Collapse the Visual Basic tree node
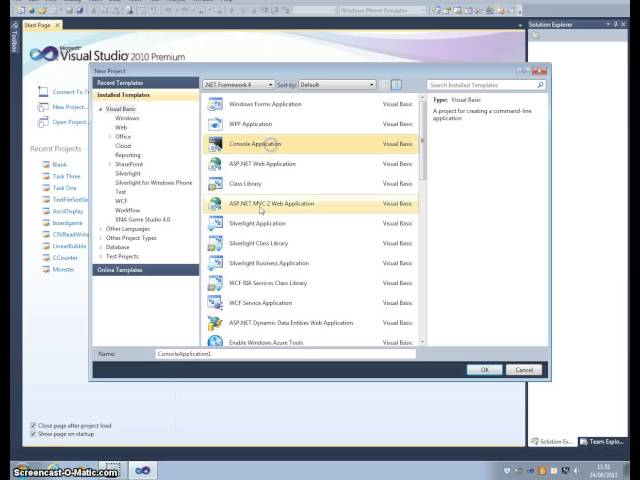Image resolution: width=640 pixels, height=480 pixels. tap(100, 109)
